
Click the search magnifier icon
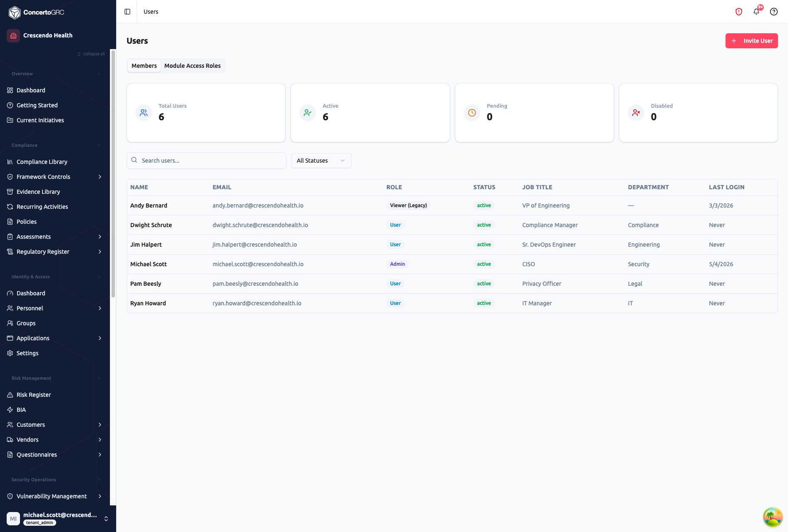[134, 160]
